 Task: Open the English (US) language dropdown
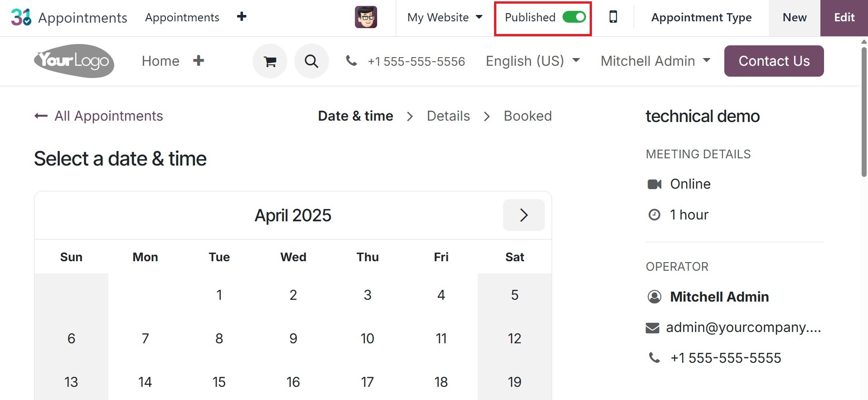533,61
